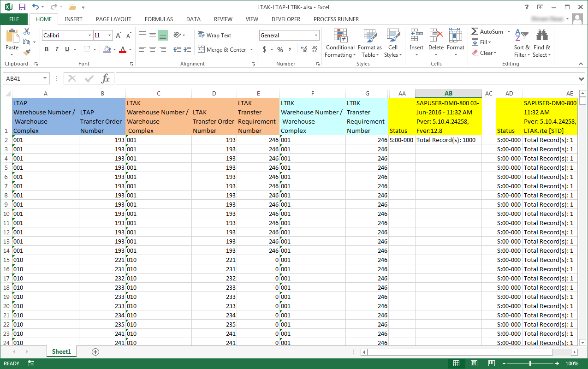Toggle bold formatting

[x=46, y=49]
